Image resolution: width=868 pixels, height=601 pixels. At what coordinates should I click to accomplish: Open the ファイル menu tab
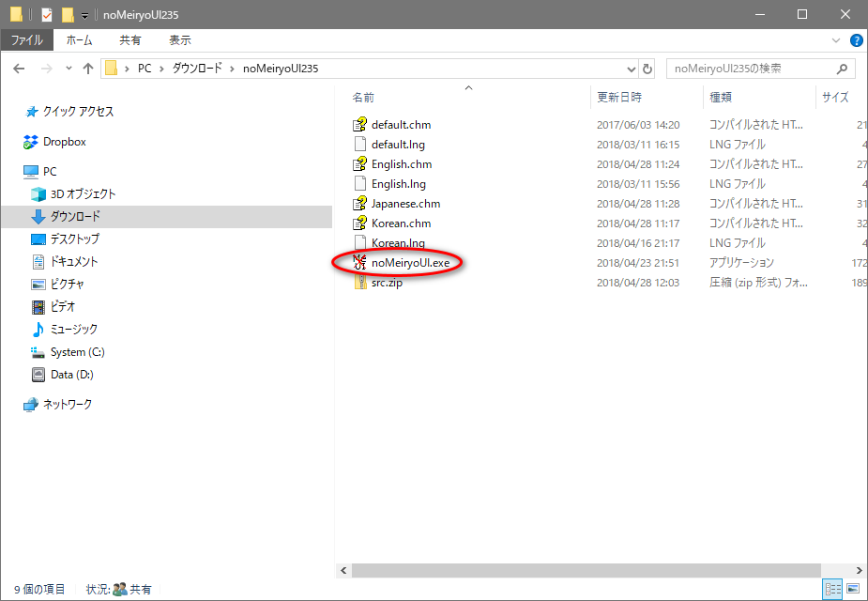[x=26, y=40]
